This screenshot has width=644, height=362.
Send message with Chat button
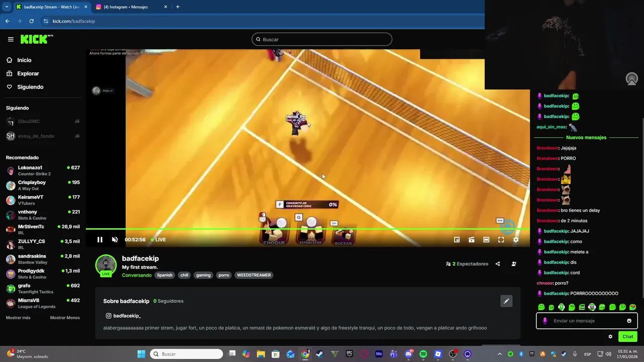(628, 336)
